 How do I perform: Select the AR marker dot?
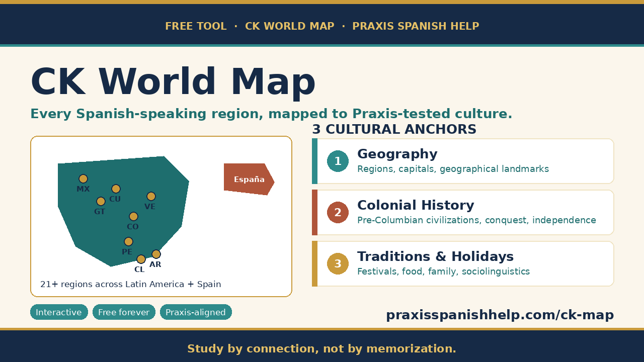pos(156,254)
